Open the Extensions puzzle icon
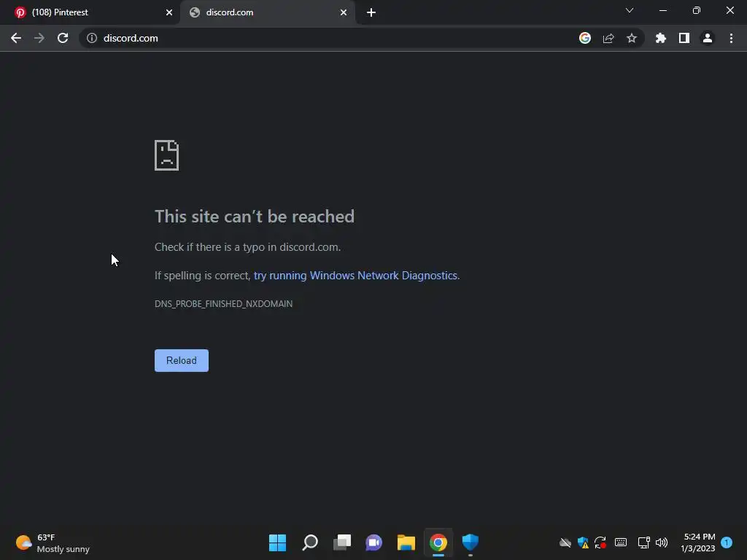This screenshot has height=560, width=747. tap(661, 38)
